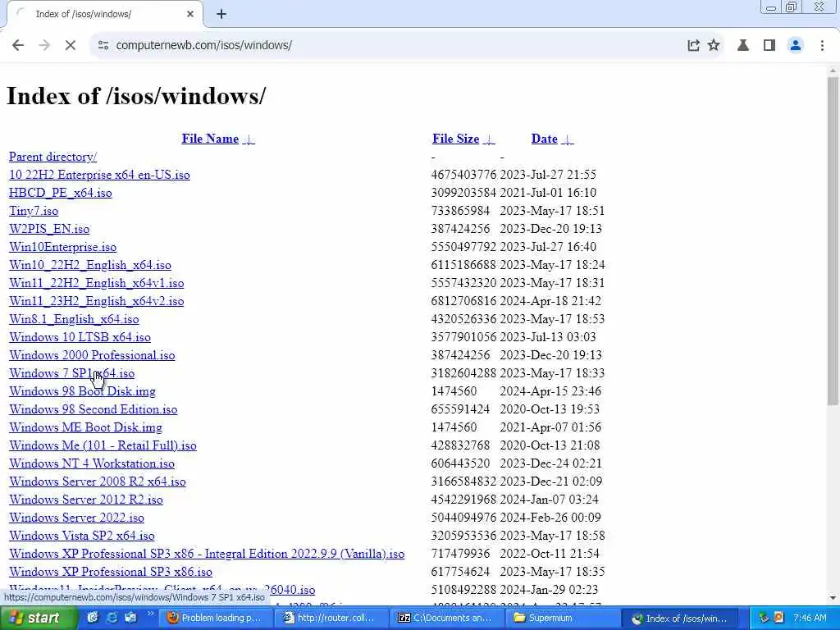840x630 pixels.
Task: Click Windows NT 4 Workstation.iso
Action: (92, 463)
